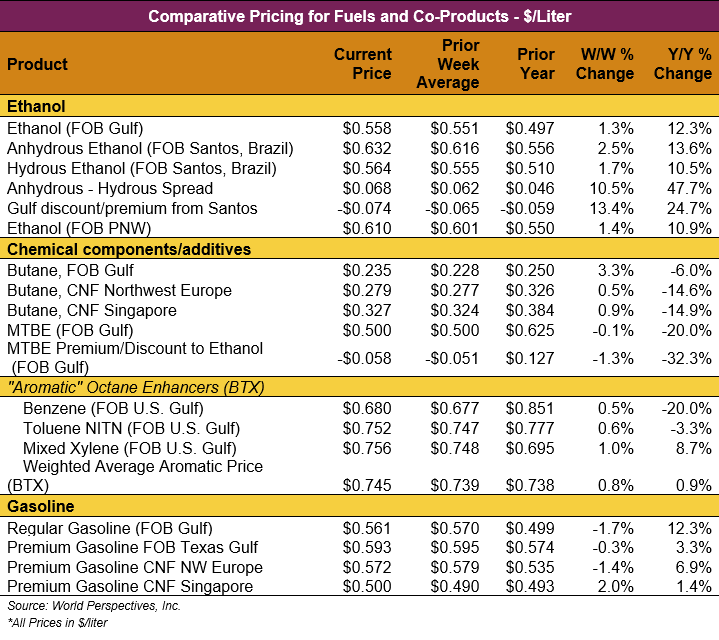The image size is (719, 640).
Task: Select the 'Ethanol' section heading row
Action: coord(36,106)
